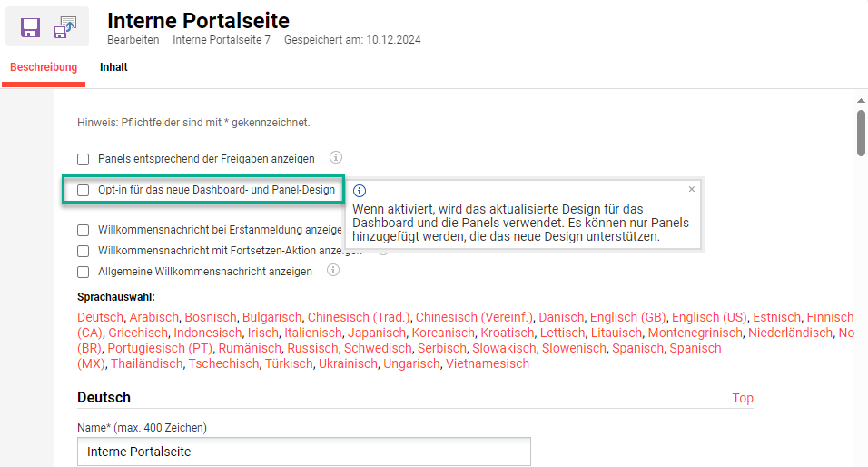Click the scroll up arrow
Viewport: 868px width, 467px height.
[x=861, y=101]
